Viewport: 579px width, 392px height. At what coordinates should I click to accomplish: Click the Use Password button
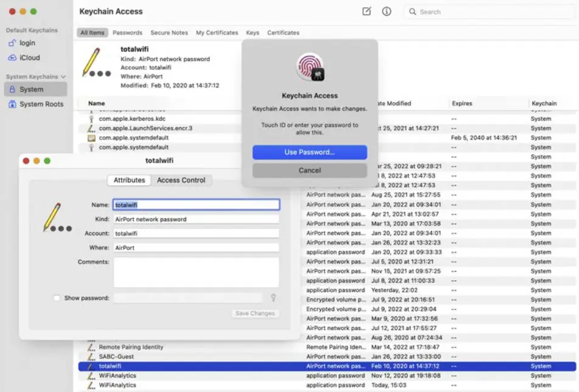tap(310, 152)
